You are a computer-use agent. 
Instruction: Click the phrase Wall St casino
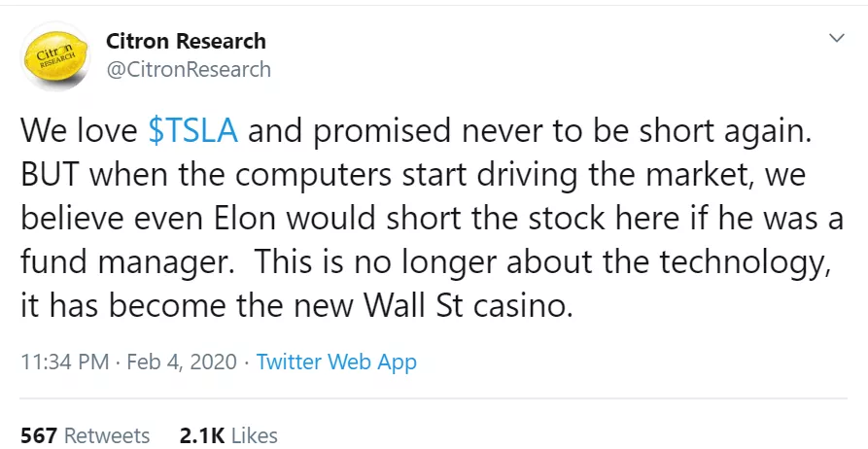pyautogui.click(x=468, y=305)
